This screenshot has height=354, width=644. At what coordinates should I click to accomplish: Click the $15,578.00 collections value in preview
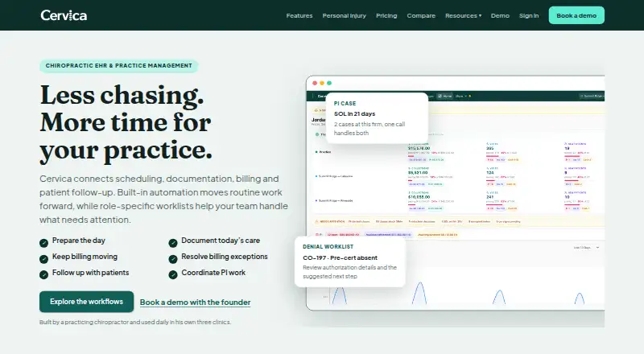419,148
